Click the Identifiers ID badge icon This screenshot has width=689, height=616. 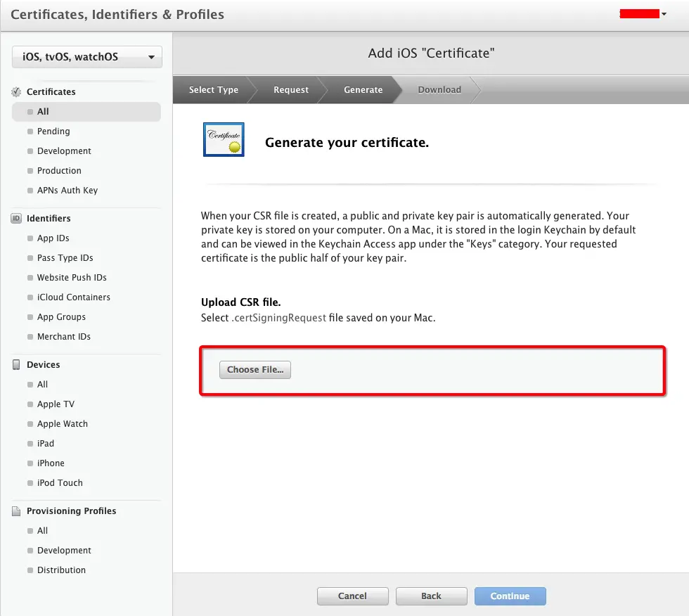tap(16, 219)
